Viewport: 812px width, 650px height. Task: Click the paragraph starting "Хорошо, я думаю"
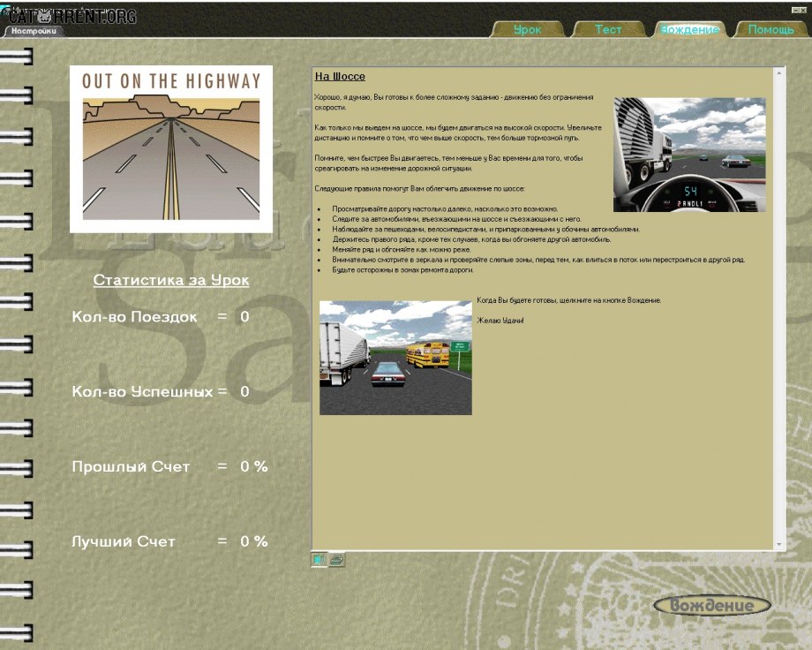coord(454,102)
